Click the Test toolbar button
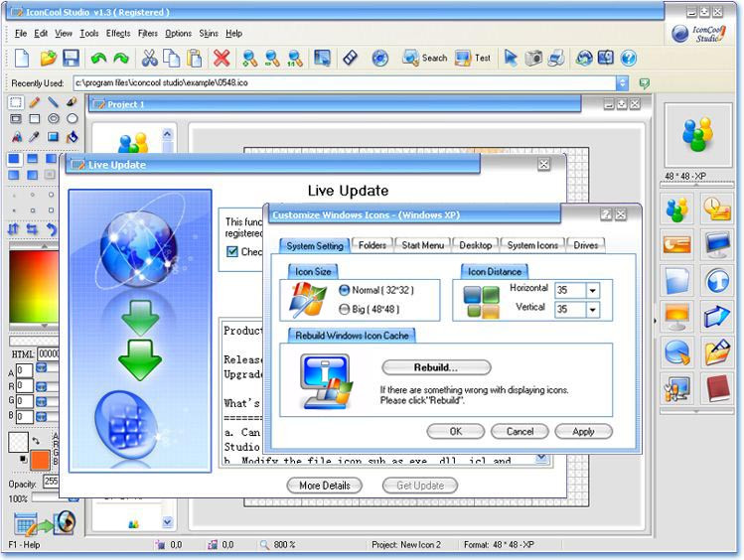 473,59
